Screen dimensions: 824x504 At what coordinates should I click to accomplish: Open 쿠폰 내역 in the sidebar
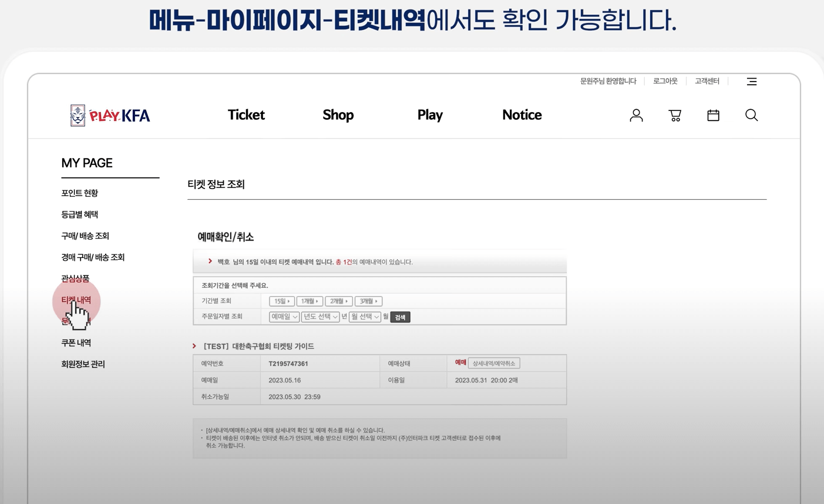[76, 342]
